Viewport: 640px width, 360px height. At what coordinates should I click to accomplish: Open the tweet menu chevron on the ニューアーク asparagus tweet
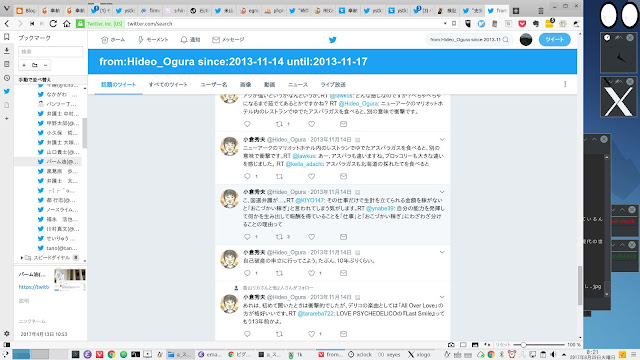click(442, 140)
